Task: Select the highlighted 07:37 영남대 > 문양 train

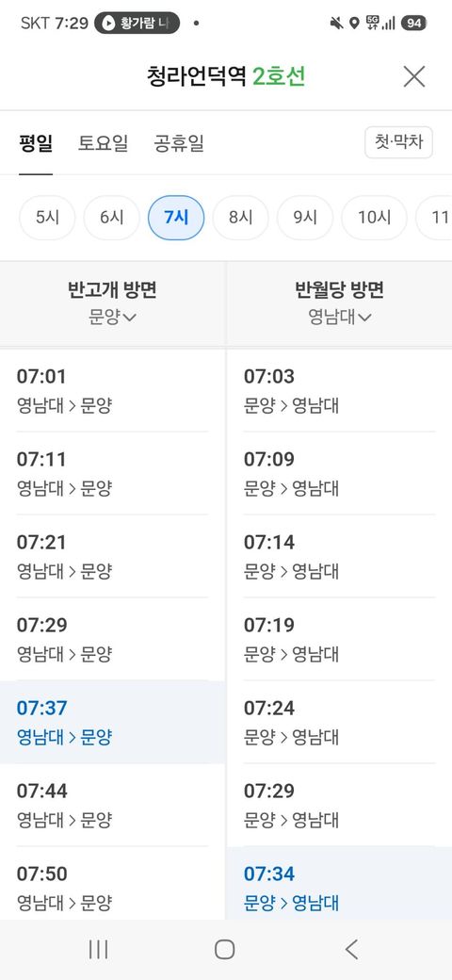Action: [112, 722]
